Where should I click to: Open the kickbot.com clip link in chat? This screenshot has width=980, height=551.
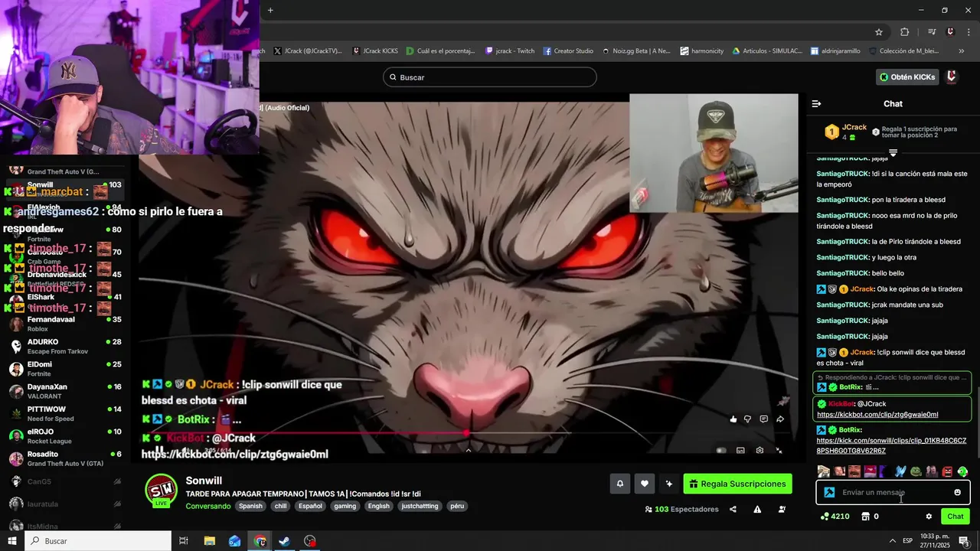(x=877, y=415)
